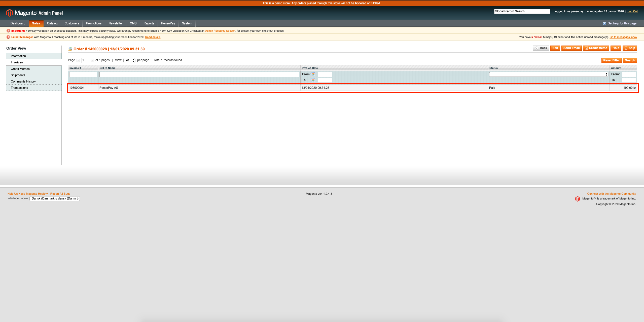Screen dimensions: 644x322
Task: Click the help question mark icon
Action: (x=604, y=23)
